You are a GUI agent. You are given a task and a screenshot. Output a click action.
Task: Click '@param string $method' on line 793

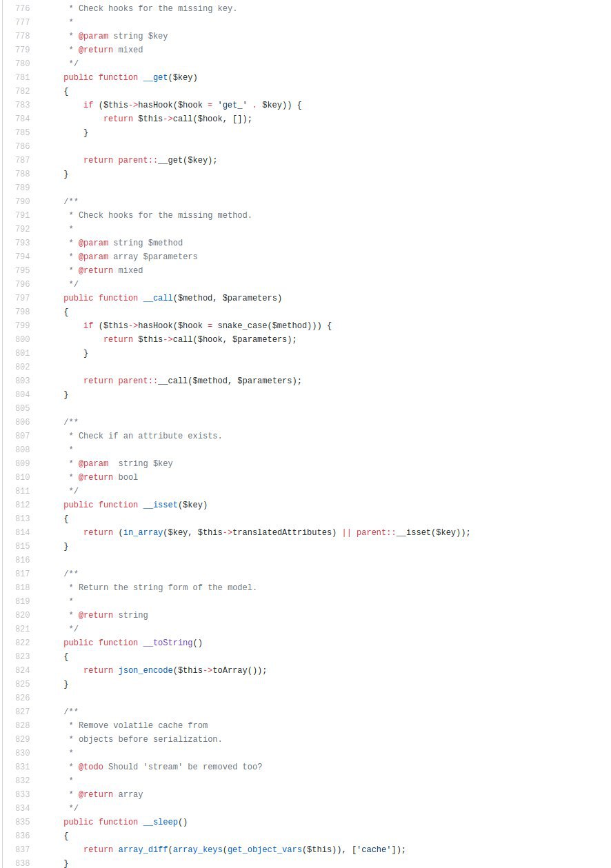130,243
